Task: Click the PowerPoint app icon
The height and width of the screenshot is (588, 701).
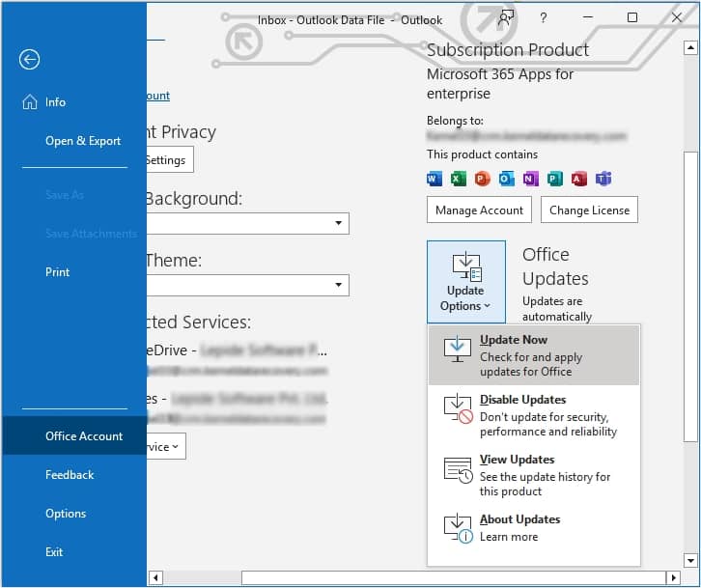Action: click(483, 179)
